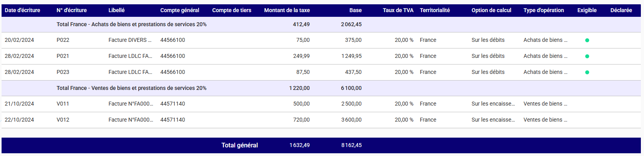Select the Total France Ventes group row
This screenshot has width=644, height=156.
click(x=321, y=88)
